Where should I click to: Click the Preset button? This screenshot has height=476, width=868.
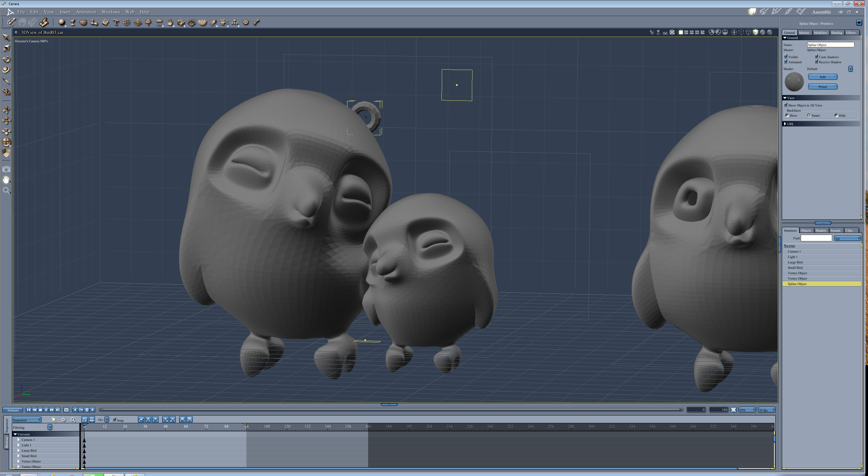(822, 87)
